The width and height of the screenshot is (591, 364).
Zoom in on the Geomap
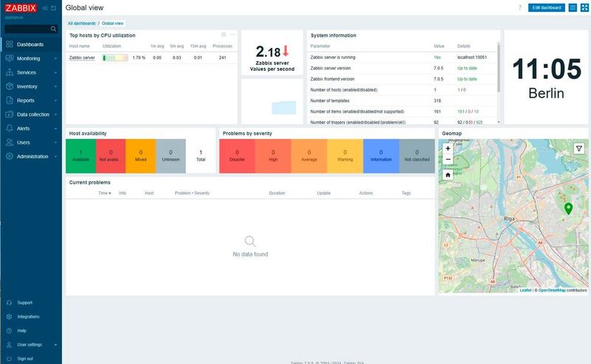[x=448, y=148]
